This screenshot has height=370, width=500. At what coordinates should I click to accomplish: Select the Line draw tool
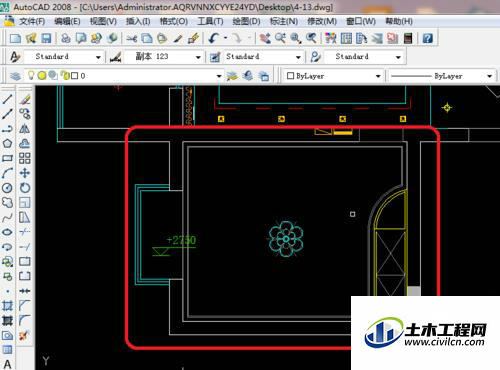point(7,99)
